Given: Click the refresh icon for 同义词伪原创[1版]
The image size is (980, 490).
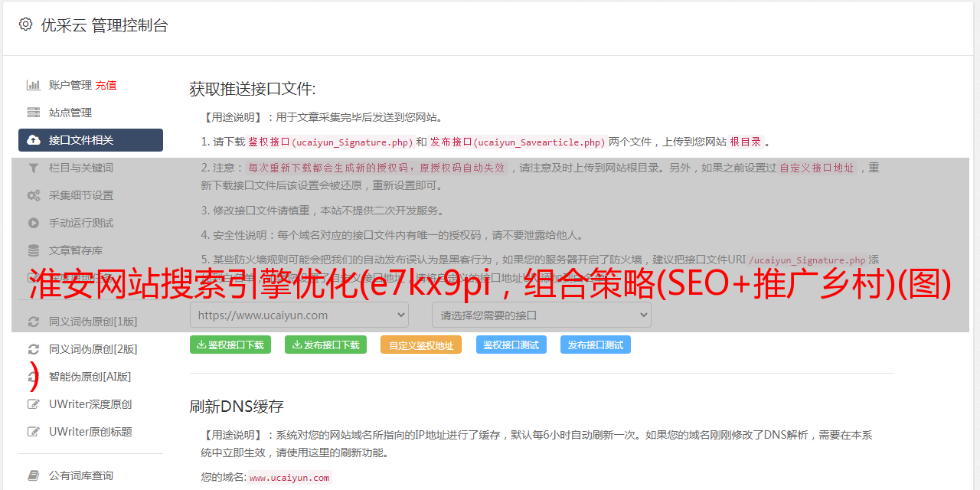Looking at the screenshot, I should [34, 322].
